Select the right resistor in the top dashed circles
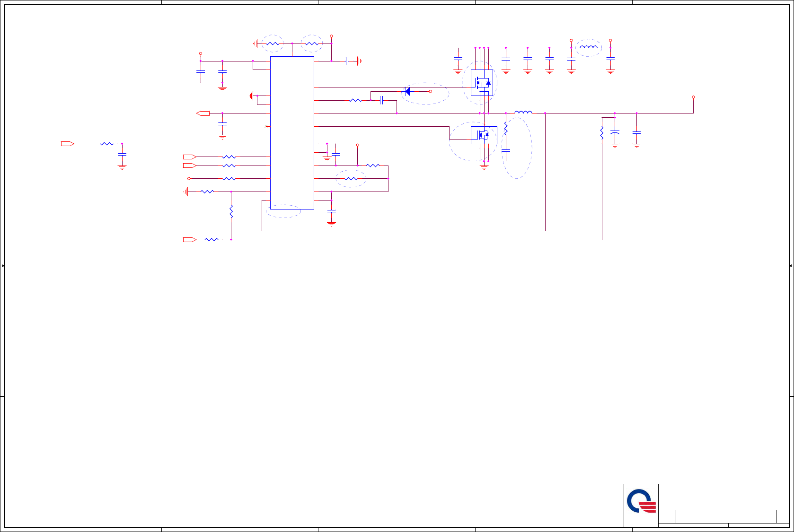This screenshot has width=794, height=532. point(312,44)
